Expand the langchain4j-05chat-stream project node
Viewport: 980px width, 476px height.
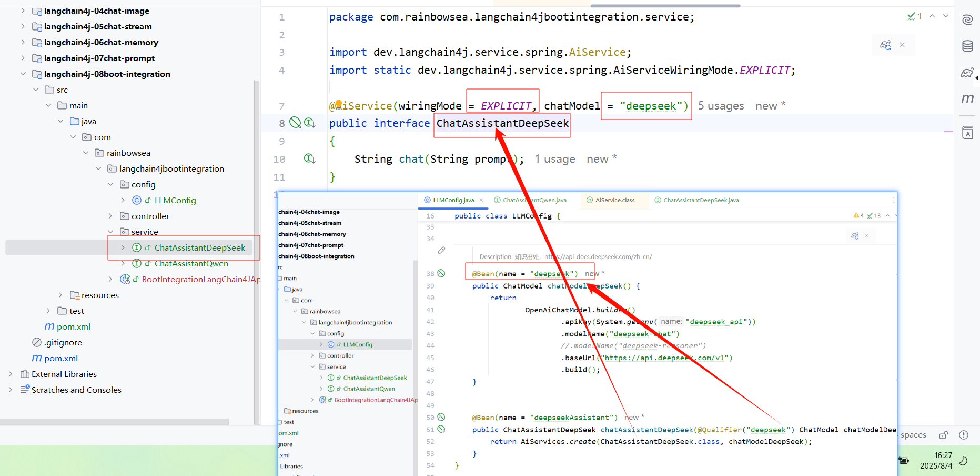(23, 26)
